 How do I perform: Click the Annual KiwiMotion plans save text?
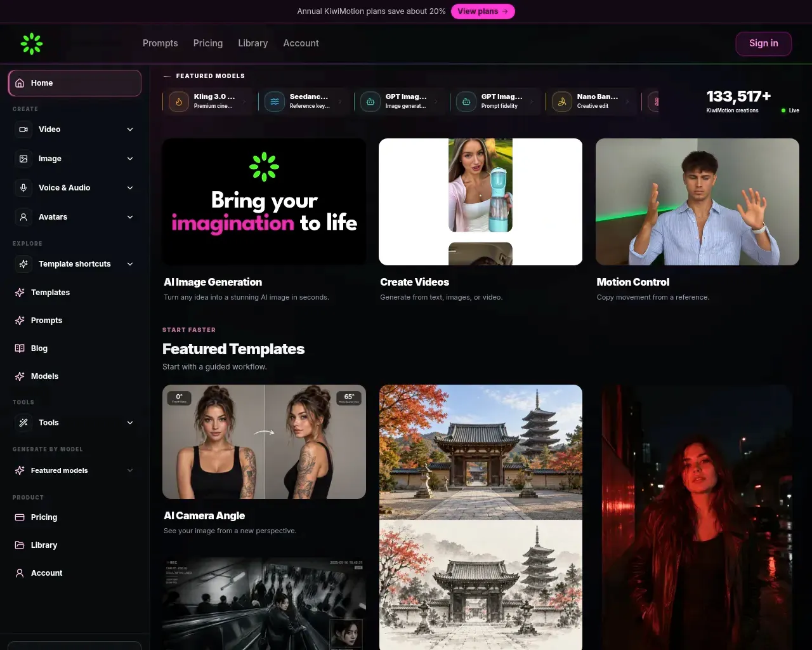[371, 11]
